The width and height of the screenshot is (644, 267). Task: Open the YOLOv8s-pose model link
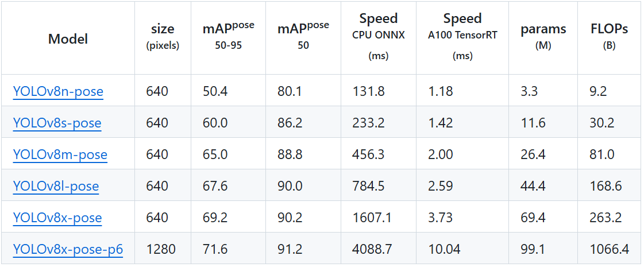(x=57, y=122)
